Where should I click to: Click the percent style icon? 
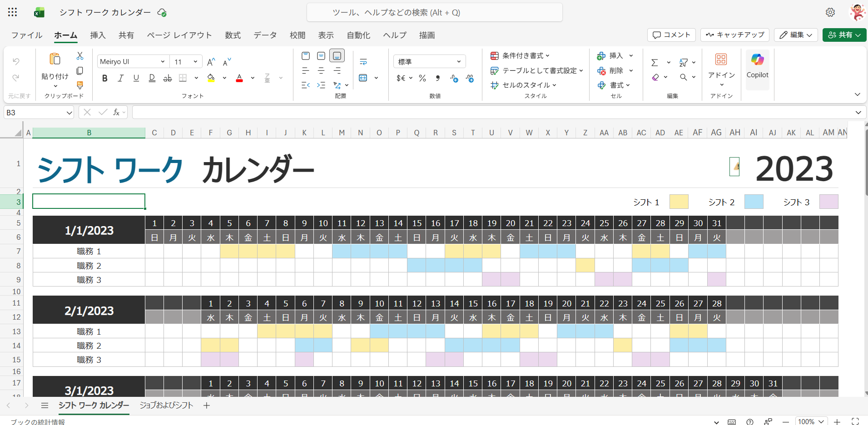422,78
